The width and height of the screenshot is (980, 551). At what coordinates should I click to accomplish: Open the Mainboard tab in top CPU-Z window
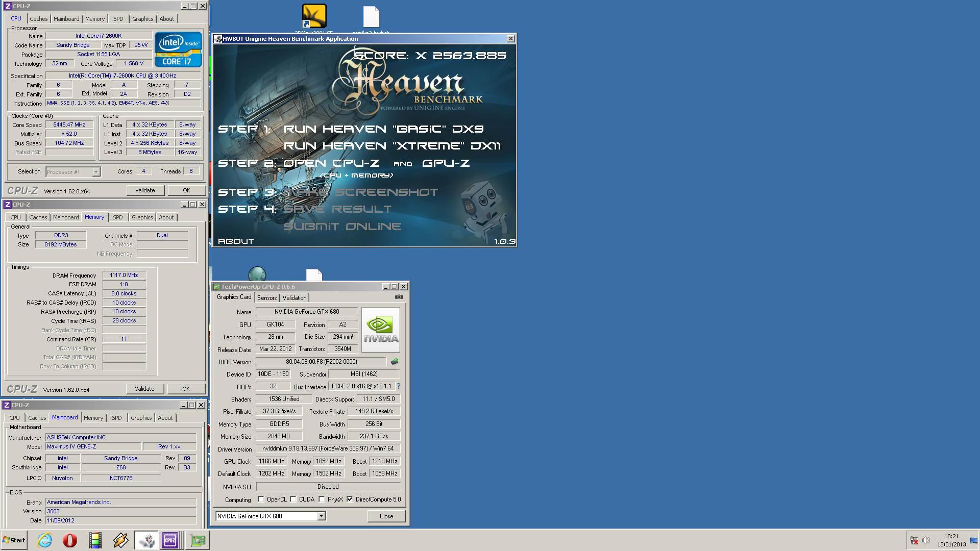coord(66,19)
